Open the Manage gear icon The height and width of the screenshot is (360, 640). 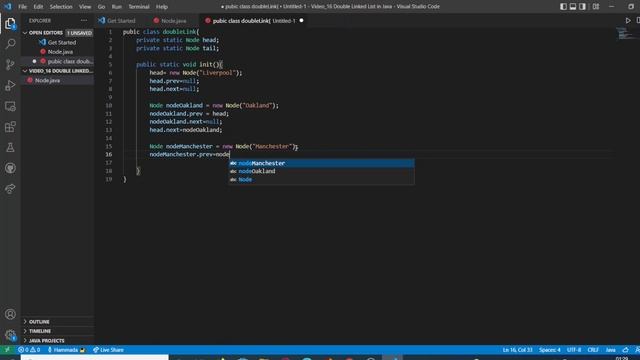click(x=10, y=335)
